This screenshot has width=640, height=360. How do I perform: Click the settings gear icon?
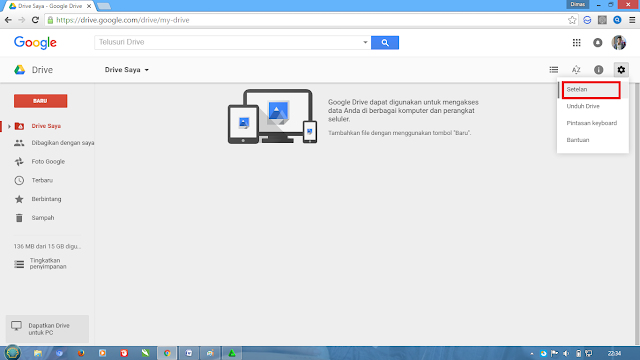(621, 70)
